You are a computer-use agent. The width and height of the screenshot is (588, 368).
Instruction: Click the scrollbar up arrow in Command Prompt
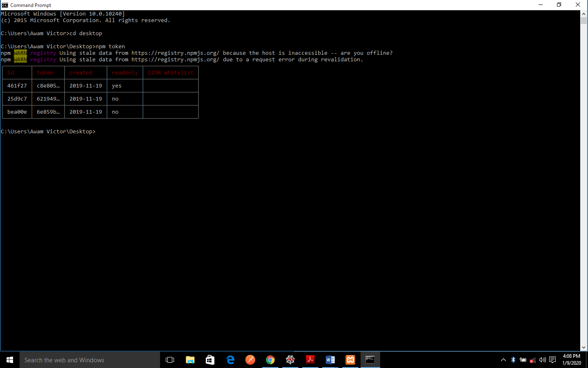[x=584, y=13]
